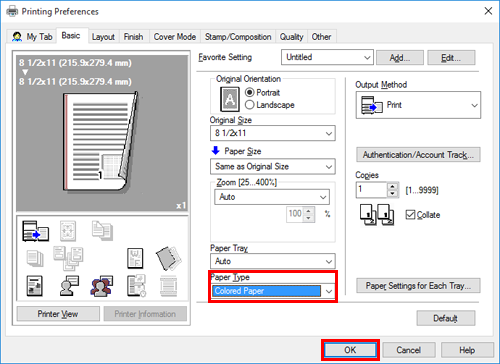Click the tilted gray cover sheets icon
500x364 pixels.
(168, 258)
